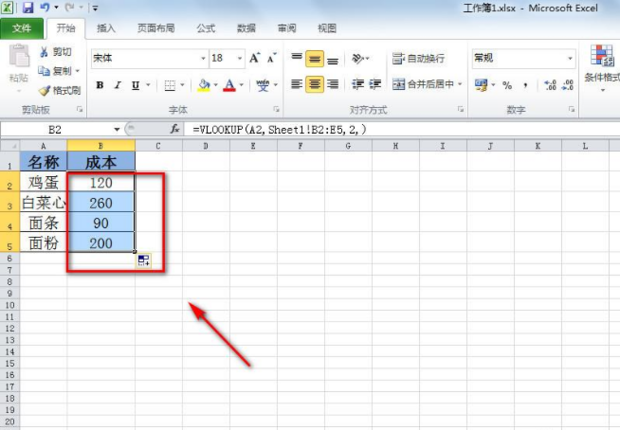Click the 复制 copy button
Screen dimensions: 620x430
click(55, 71)
